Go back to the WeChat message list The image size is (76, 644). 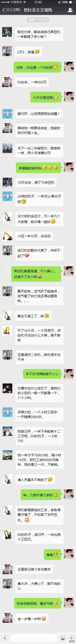tap(11, 10)
